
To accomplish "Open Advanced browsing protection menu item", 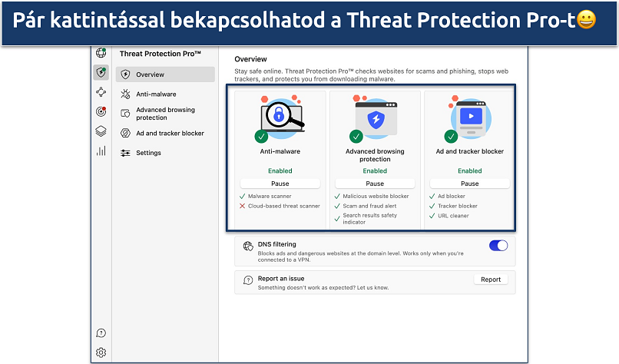I will coord(165,114).
